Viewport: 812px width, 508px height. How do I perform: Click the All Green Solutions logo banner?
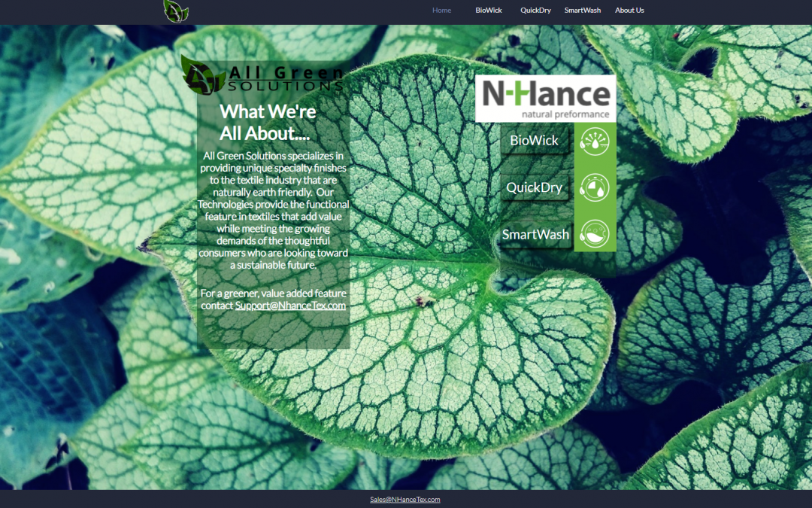tap(262, 76)
